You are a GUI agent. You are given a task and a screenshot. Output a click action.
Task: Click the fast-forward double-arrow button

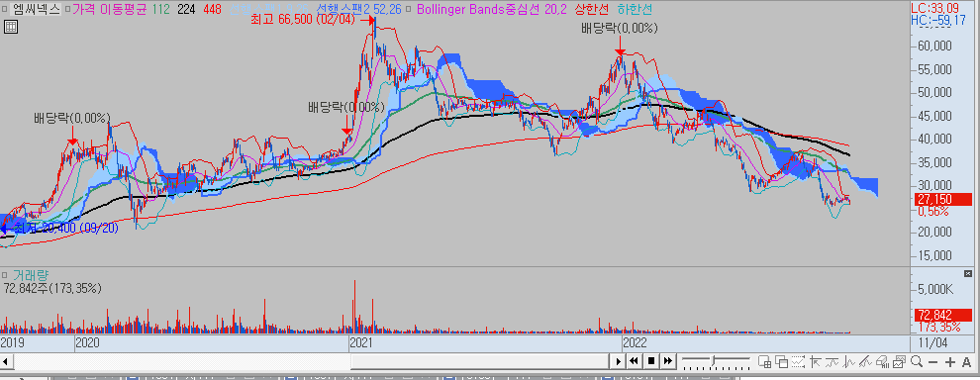pyautogui.click(x=668, y=360)
